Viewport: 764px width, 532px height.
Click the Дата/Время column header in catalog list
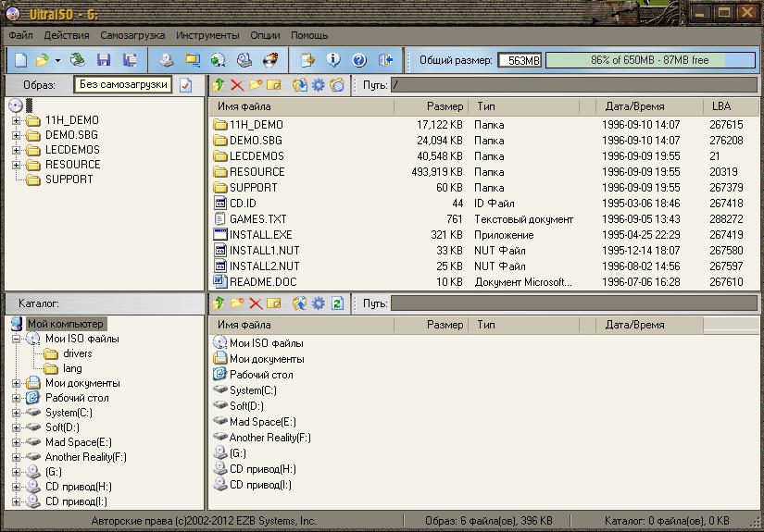pyautogui.click(x=634, y=325)
